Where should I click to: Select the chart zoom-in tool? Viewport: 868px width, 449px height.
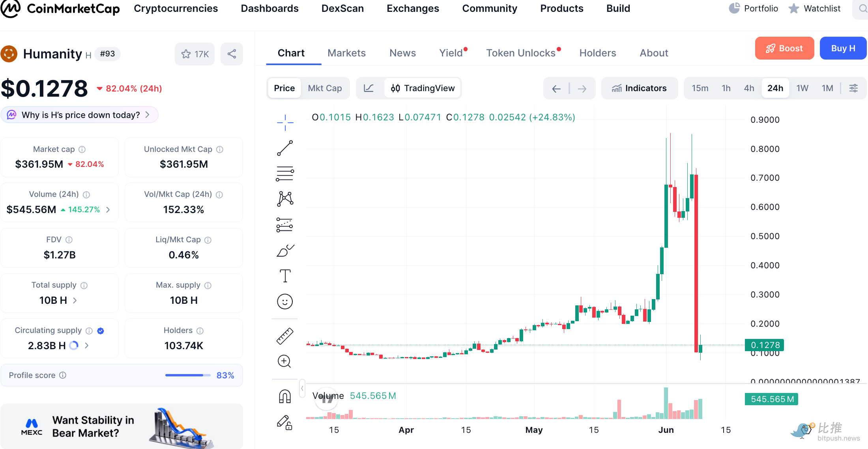click(x=285, y=361)
